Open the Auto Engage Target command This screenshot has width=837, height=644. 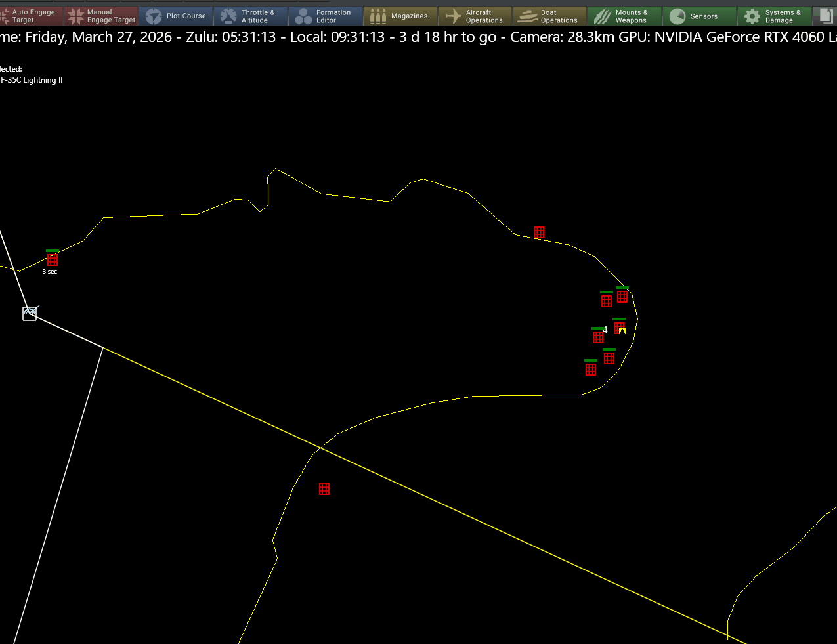(x=32, y=16)
